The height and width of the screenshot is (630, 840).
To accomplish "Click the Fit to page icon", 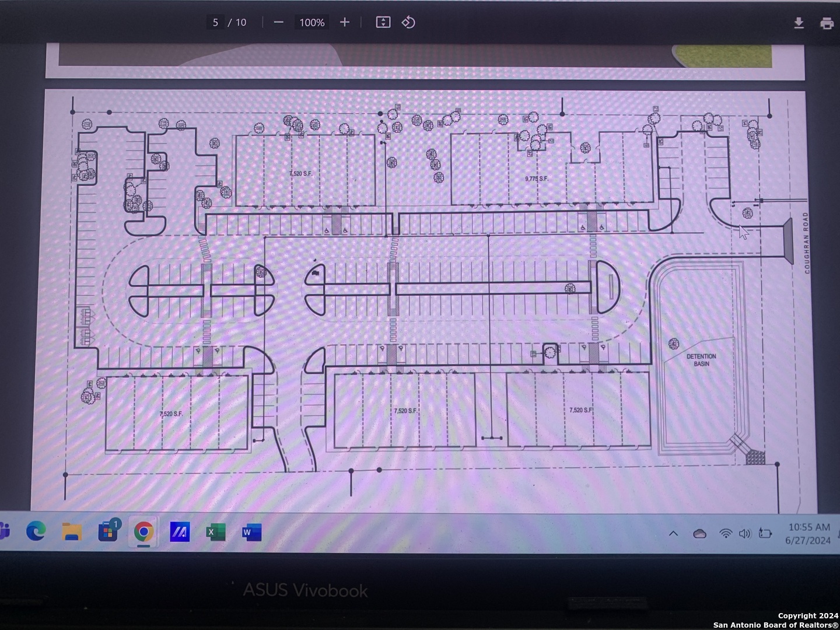I will click(x=383, y=22).
